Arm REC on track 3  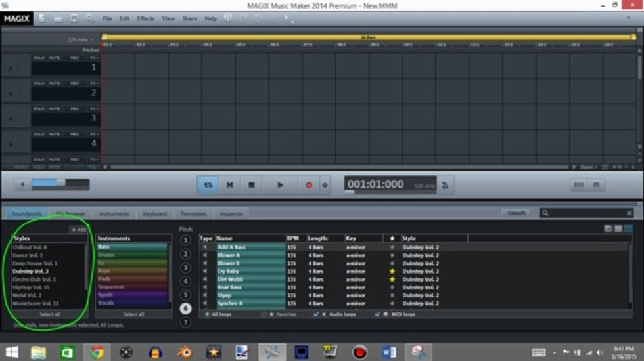pyautogui.click(x=75, y=109)
